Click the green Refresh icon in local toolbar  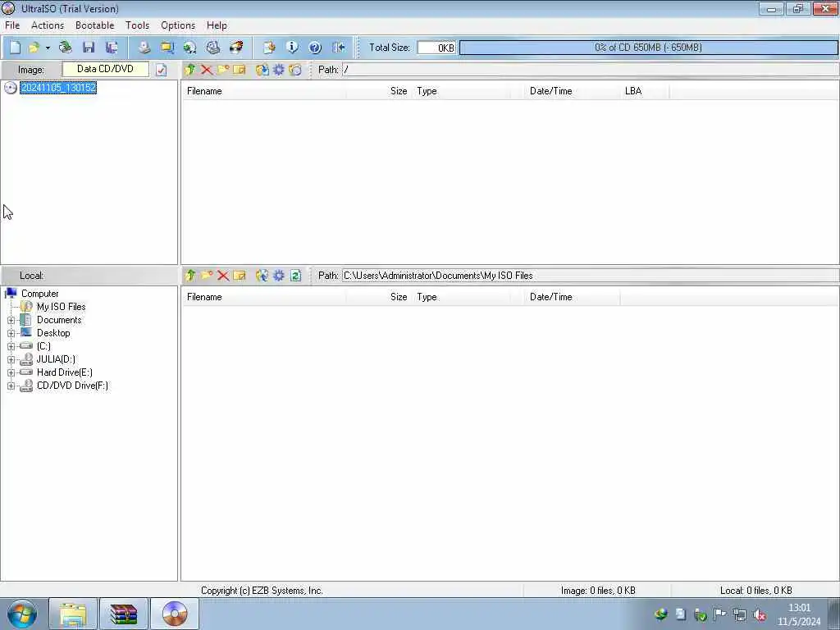[x=295, y=276]
